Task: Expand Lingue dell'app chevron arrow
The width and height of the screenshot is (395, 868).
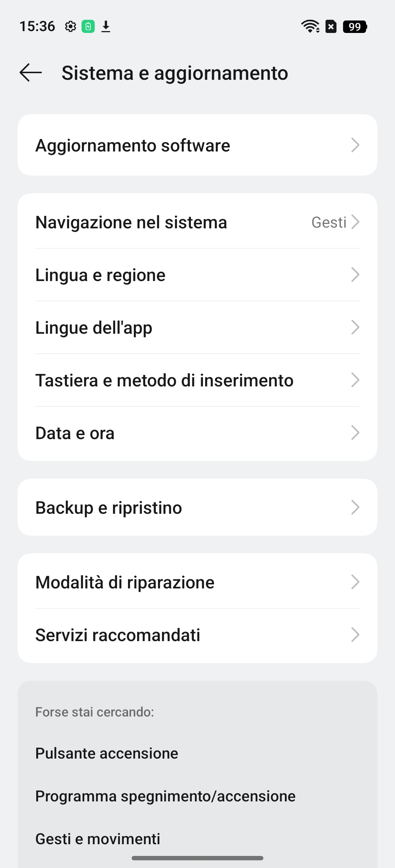Action: [355, 328]
